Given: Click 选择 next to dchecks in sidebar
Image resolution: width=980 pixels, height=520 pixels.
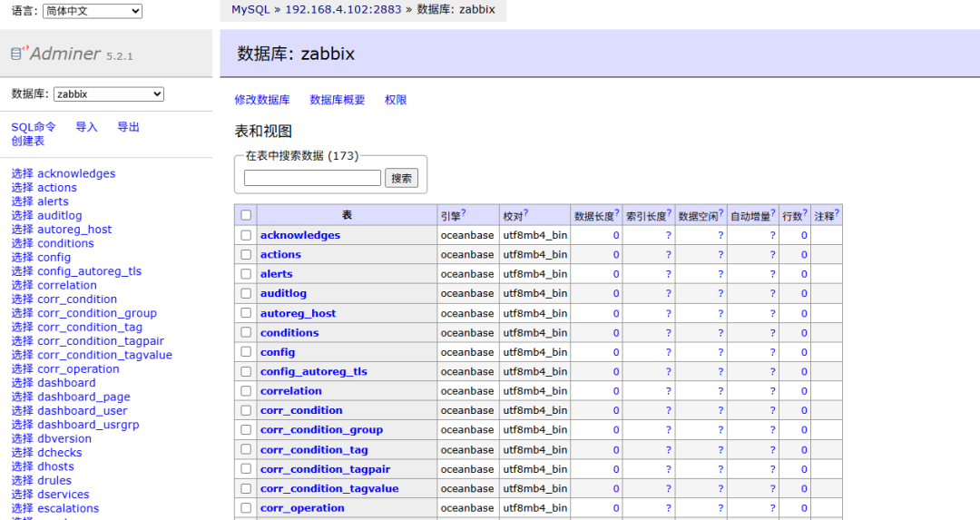Looking at the screenshot, I should (23, 453).
